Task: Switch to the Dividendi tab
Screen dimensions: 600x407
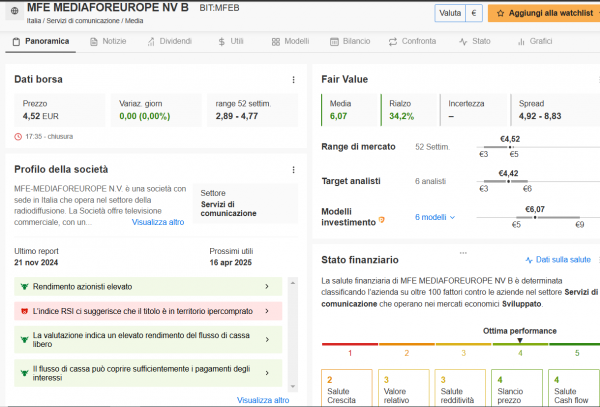Action: tap(170, 41)
